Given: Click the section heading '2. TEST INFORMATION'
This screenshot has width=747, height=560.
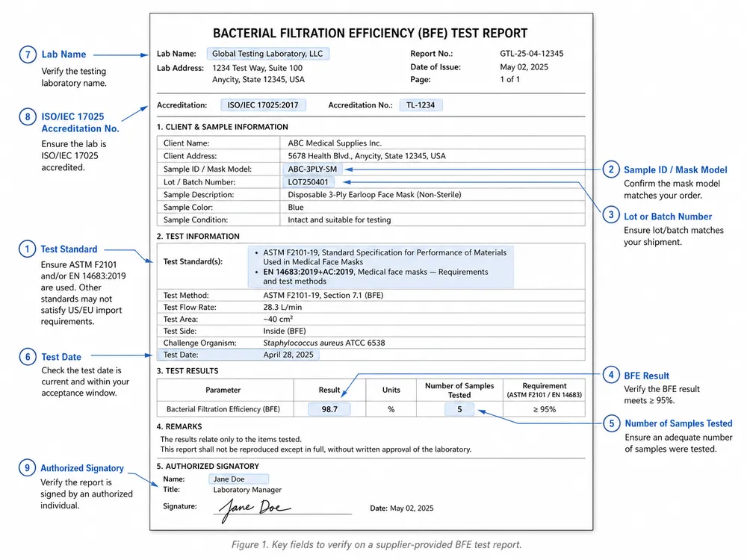Looking at the screenshot, I should [x=198, y=236].
